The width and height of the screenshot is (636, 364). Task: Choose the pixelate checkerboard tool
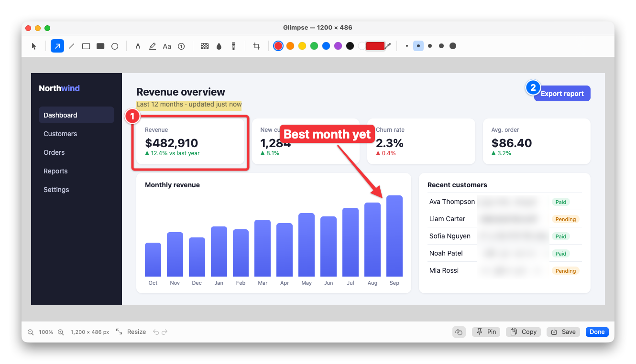point(205,46)
